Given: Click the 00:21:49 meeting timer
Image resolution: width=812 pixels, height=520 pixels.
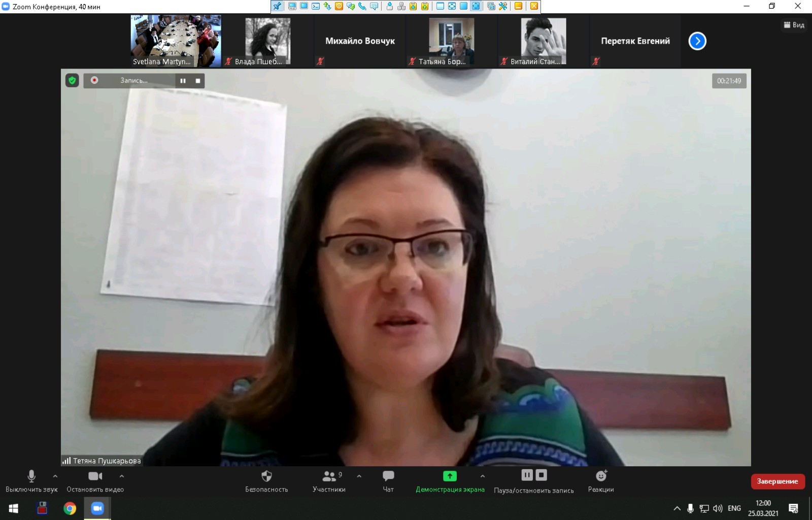Looking at the screenshot, I should click(729, 81).
